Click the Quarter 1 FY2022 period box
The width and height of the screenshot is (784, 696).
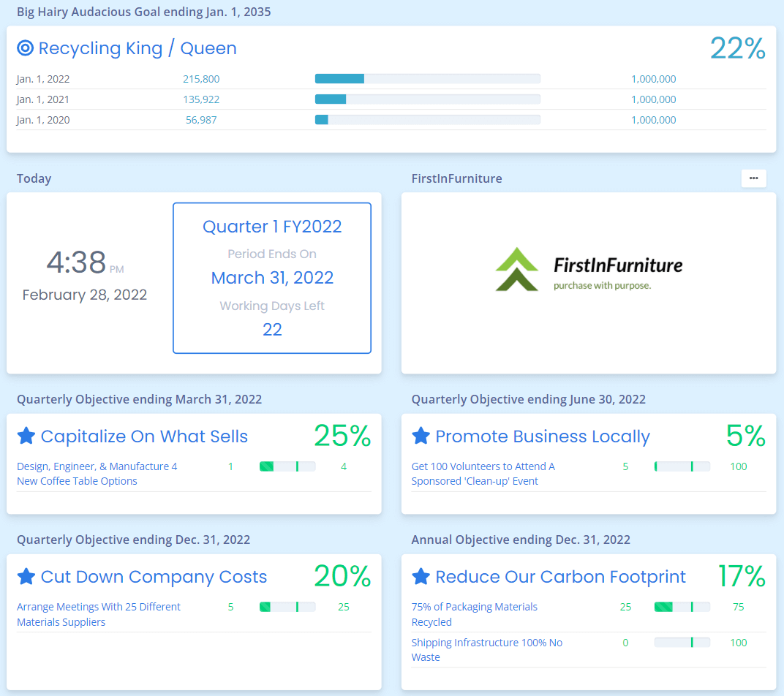[x=272, y=278]
